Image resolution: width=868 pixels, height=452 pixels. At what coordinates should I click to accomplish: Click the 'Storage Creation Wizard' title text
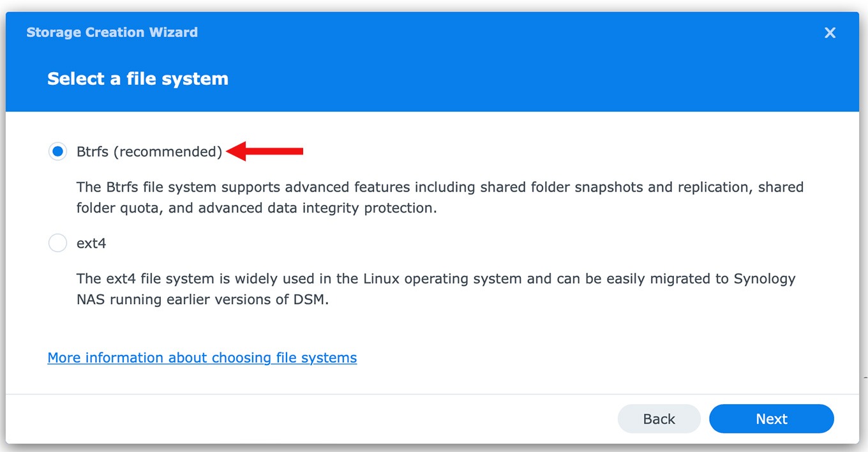point(112,32)
